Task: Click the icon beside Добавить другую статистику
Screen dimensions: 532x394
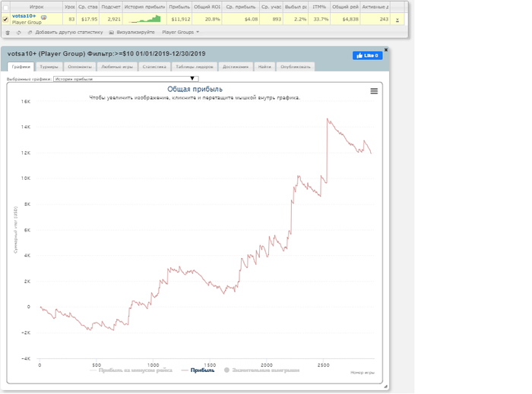Action: pos(30,33)
